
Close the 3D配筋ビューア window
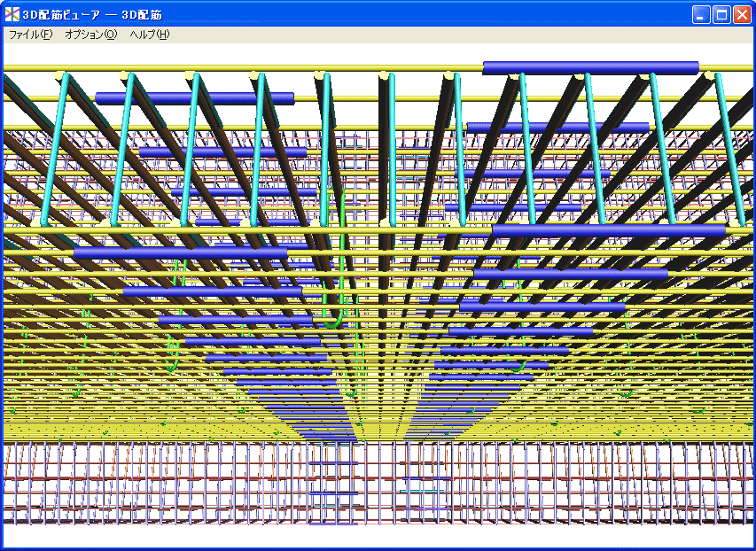[x=742, y=14]
